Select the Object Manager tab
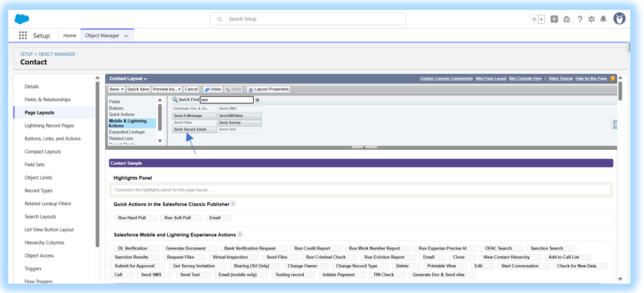 click(102, 36)
